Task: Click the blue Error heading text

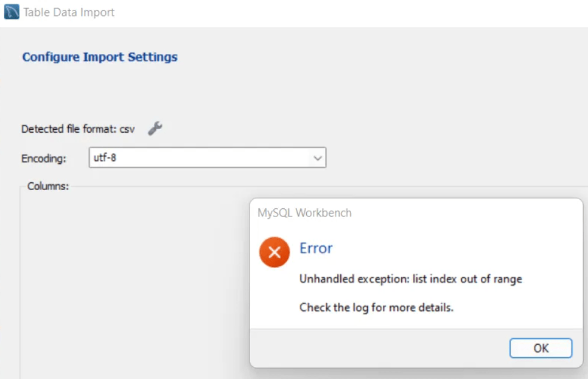Action: click(316, 248)
